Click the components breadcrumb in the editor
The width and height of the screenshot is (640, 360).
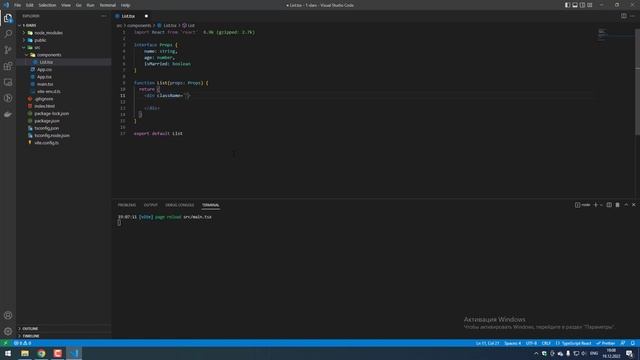[139, 25]
